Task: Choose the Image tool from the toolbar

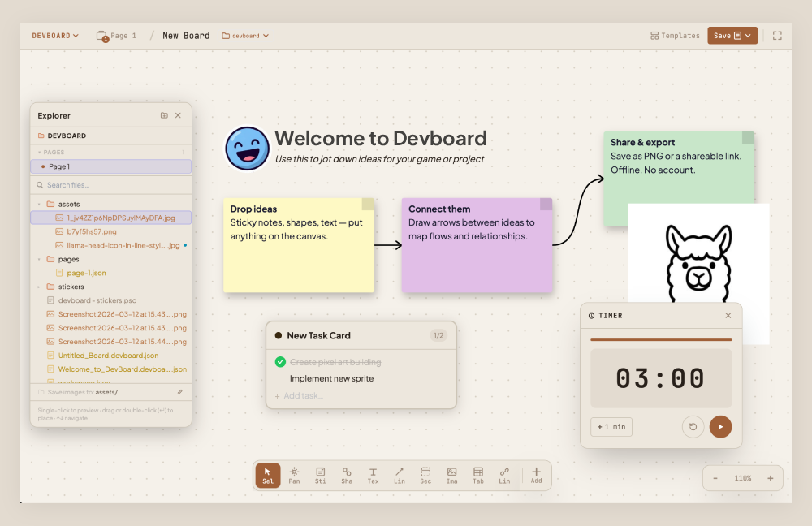Action: click(x=451, y=475)
